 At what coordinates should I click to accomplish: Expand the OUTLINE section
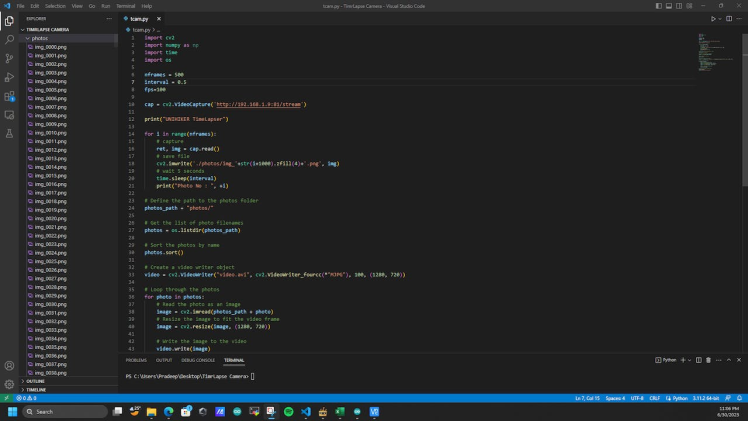click(36, 381)
